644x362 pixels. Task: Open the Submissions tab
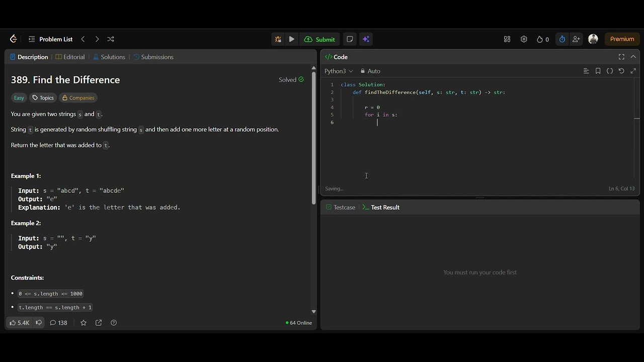coord(153,57)
